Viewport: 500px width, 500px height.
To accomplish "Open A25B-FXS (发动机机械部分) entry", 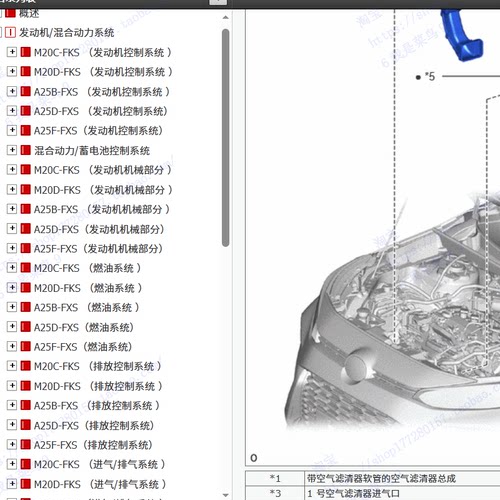I will [x=102, y=209].
